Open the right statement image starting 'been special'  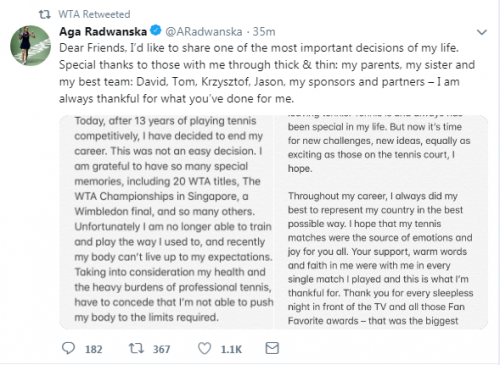click(381, 222)
